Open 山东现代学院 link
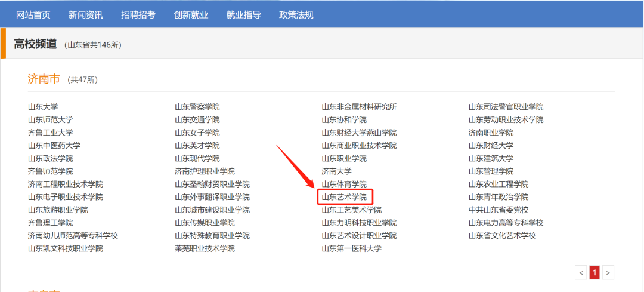The image size is (644, 292). coord(197,158)
